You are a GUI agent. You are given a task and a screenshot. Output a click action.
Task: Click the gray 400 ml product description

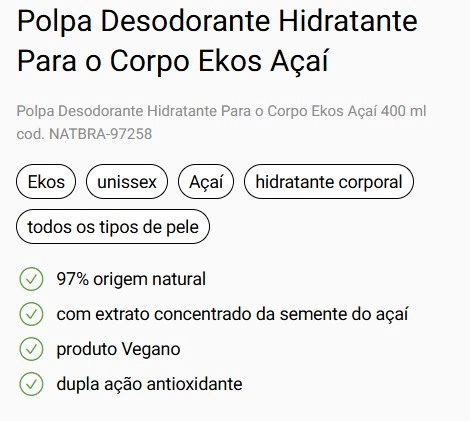point(221,111)
